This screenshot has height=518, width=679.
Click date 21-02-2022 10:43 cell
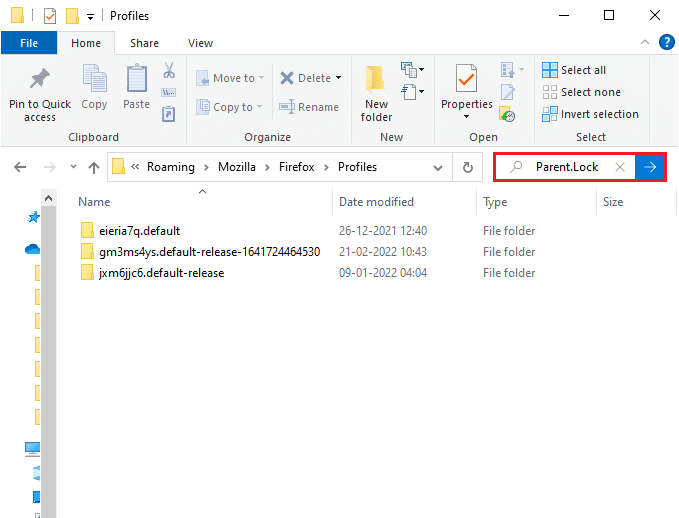pos(383,252)
